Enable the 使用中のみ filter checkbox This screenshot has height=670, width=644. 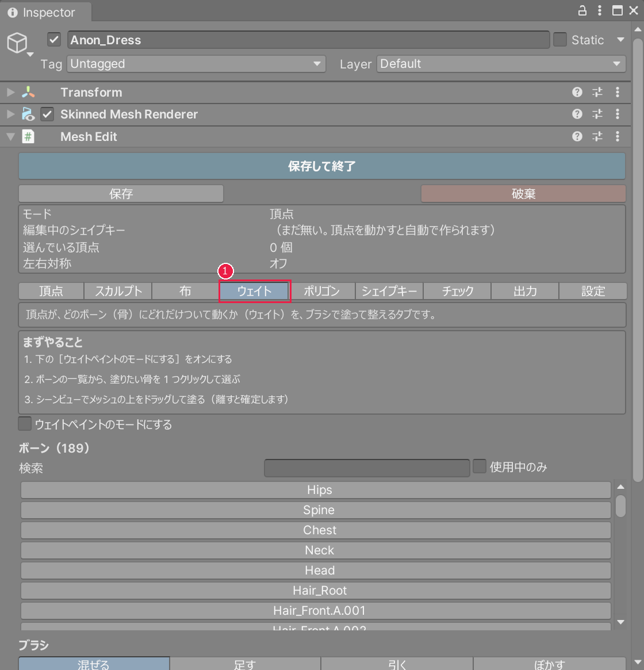click(x=480, y=466)
